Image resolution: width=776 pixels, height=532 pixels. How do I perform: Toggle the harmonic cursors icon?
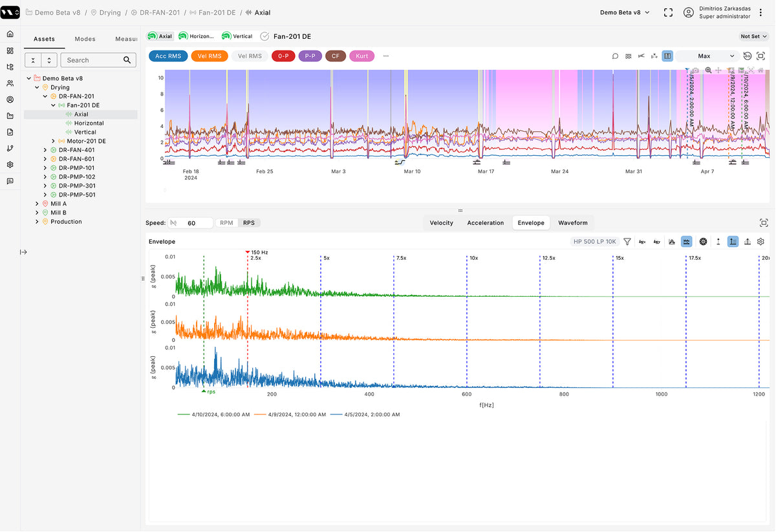[733, 242]
